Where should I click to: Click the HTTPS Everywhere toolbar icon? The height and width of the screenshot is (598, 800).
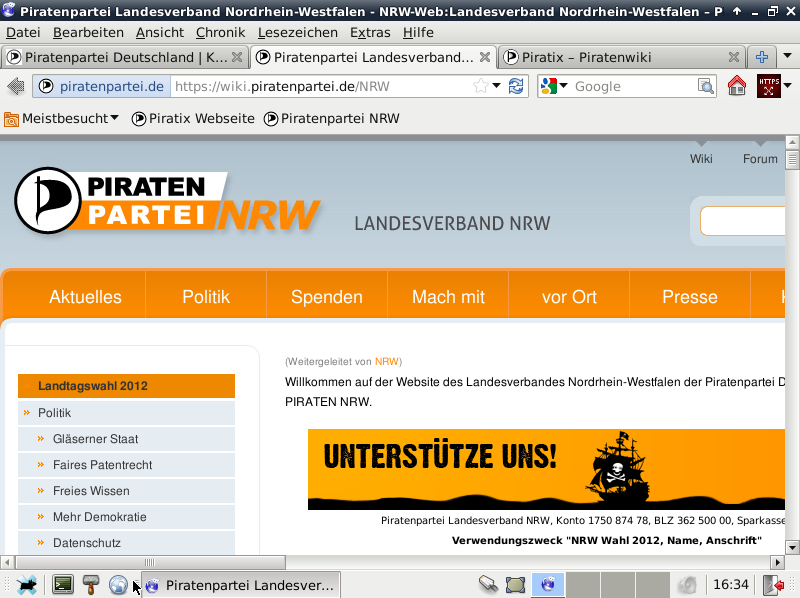769,87
